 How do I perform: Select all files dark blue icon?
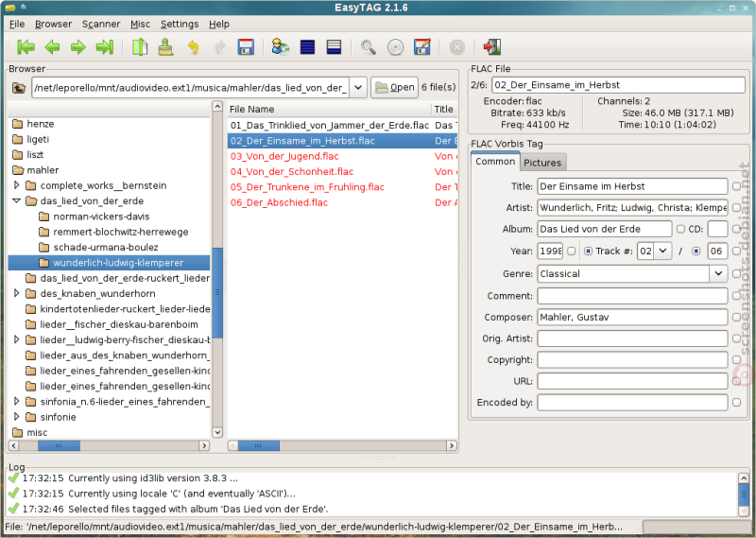point(307,47)
